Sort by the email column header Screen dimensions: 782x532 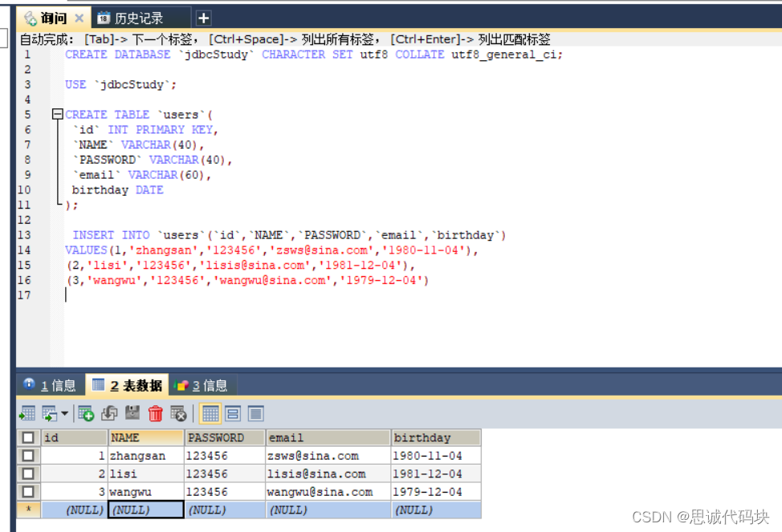tap(328, 438)
